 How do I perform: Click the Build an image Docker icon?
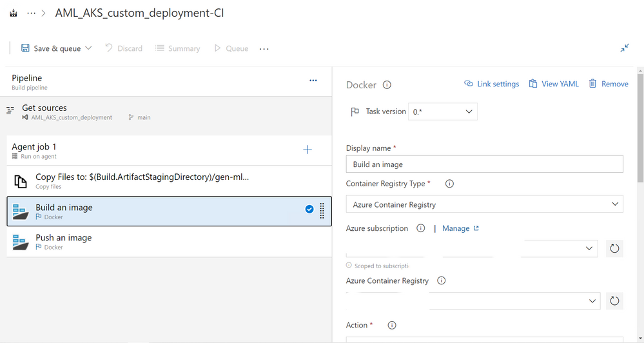(21, 211)
